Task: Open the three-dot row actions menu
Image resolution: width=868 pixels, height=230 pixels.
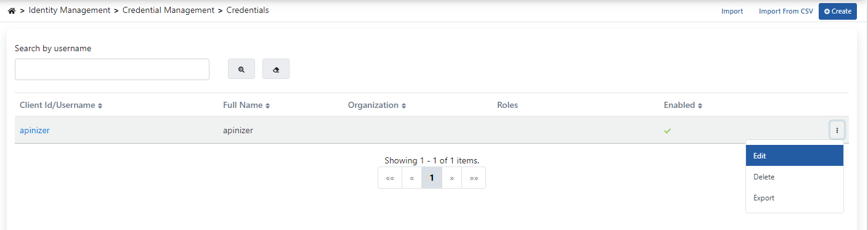Action: 837,130
